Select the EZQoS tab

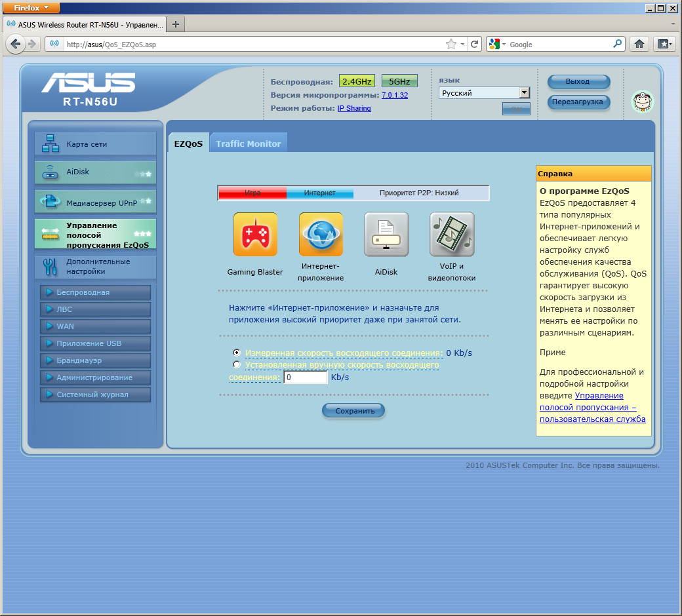[x=188, y=143]
